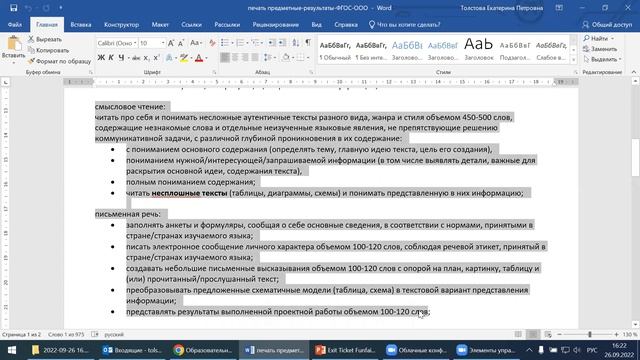Click the vertical scrollbar thumb
This screenshot has height=360, width=640.
(x=636, y=157)
